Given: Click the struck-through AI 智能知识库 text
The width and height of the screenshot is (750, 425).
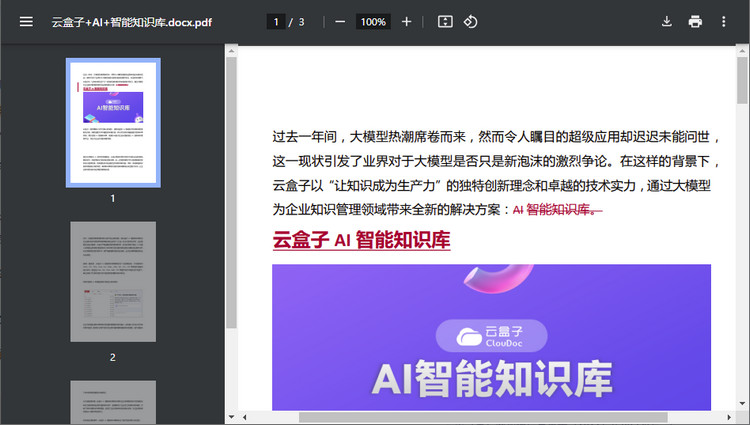Looking at the screenshot, I should [x=557, y=210].
